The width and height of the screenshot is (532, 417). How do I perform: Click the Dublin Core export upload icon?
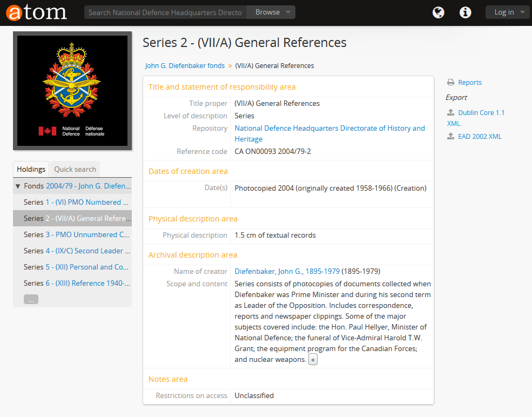pyautogui.click(x=450, y=112)
